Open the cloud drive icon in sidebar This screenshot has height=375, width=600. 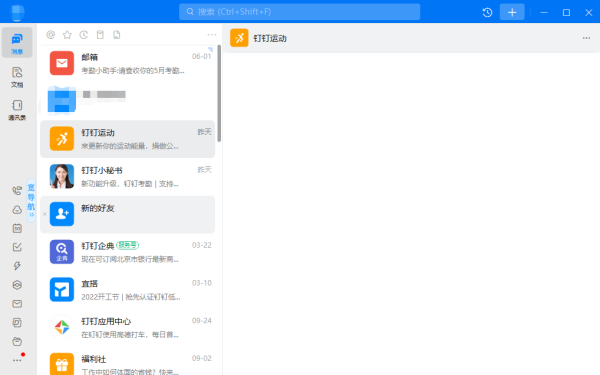tap(17, 209)
